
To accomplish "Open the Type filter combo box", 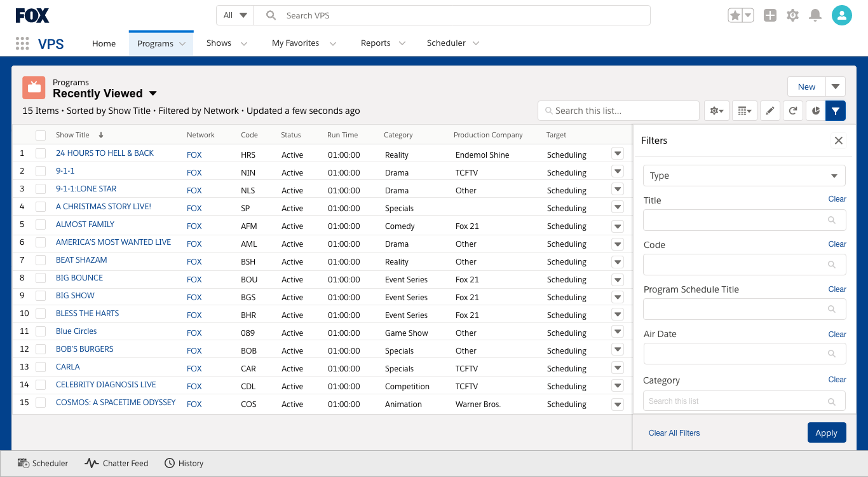I will 744,176.
